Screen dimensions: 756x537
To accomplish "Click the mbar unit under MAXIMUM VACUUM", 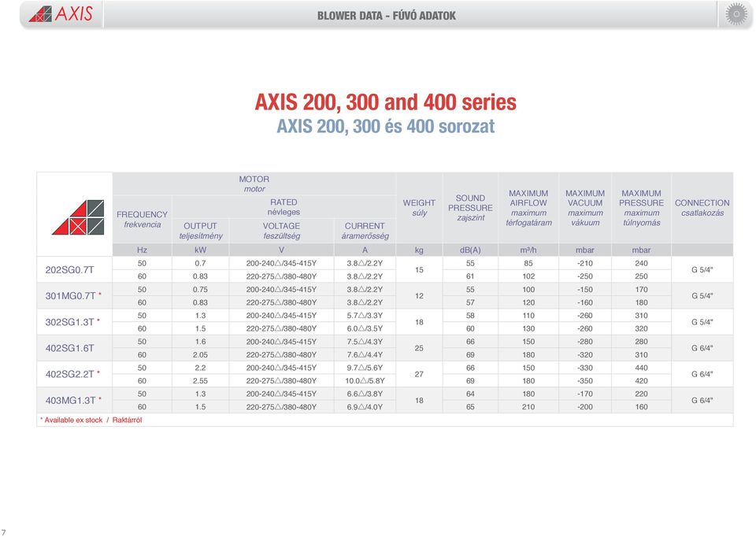I will coord(585,250).
